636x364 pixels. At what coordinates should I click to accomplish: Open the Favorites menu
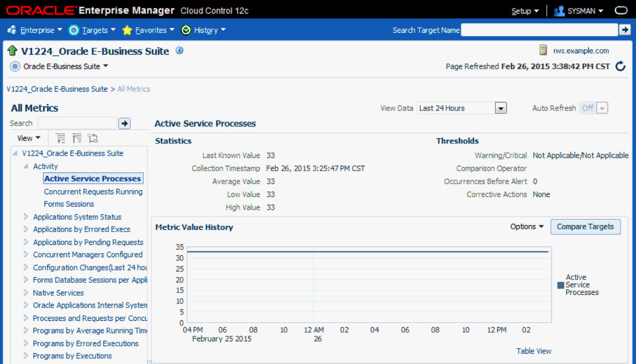point(155,30)
